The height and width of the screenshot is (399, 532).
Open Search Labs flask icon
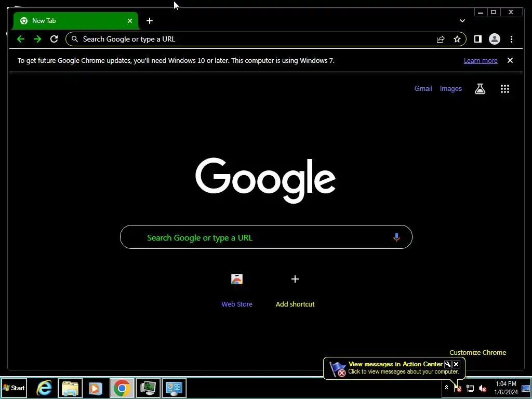(480, 88)
